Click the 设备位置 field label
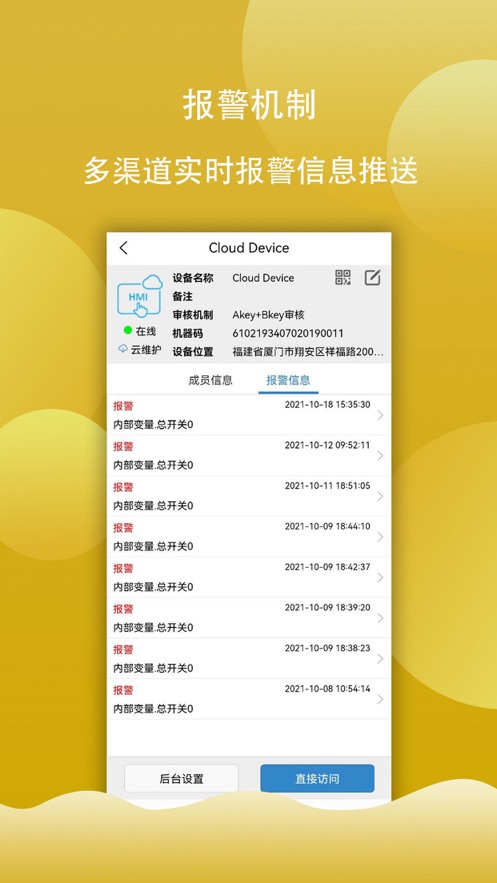 (x=192, y=352)
